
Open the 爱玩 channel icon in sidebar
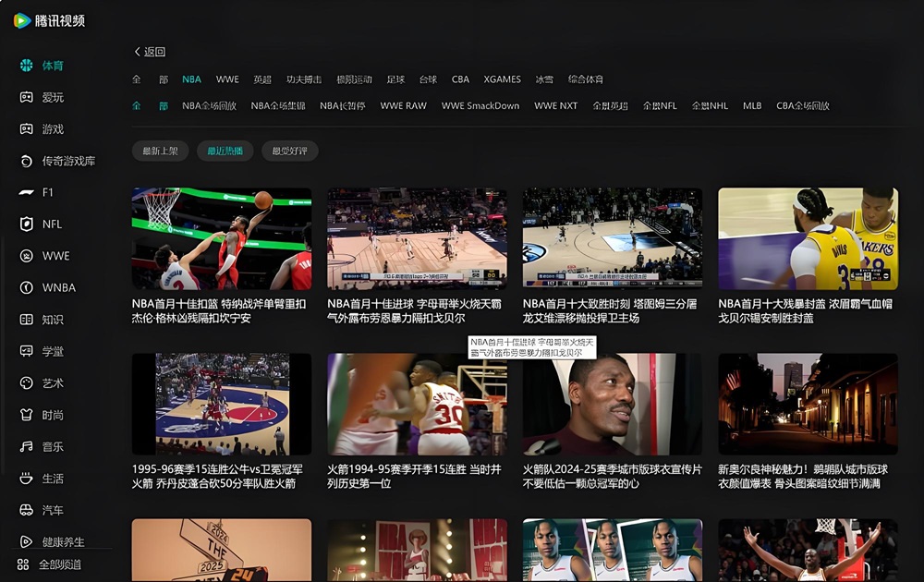coord(27,97)
